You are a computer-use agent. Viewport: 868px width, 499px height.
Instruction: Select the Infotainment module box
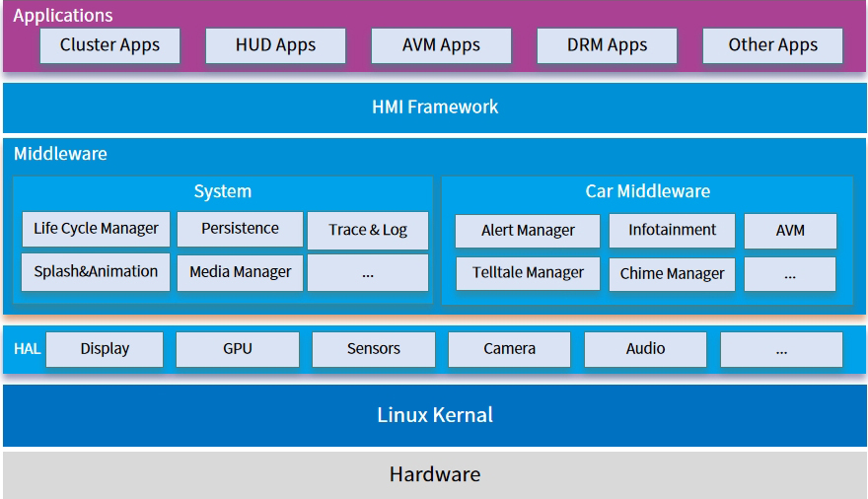pyautogui.click(x=672, y=230)
